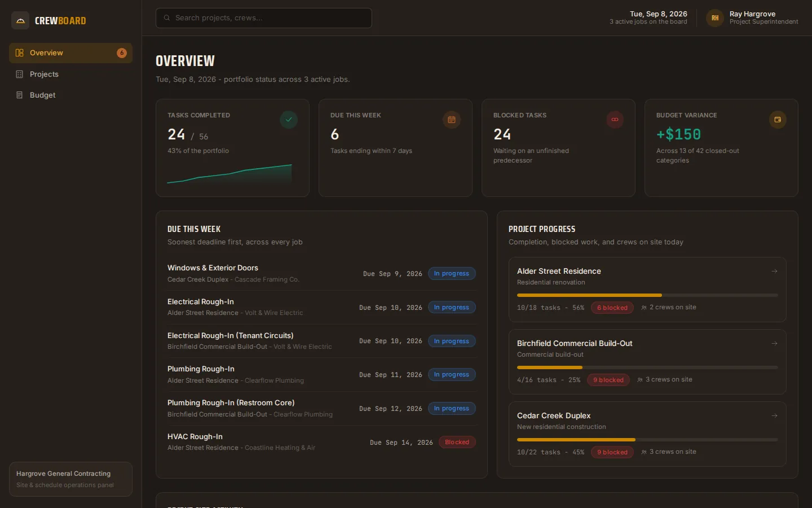Click the Overview notification badge showing 6
This screenshot has height=508, width=812.
coord(122,53)
